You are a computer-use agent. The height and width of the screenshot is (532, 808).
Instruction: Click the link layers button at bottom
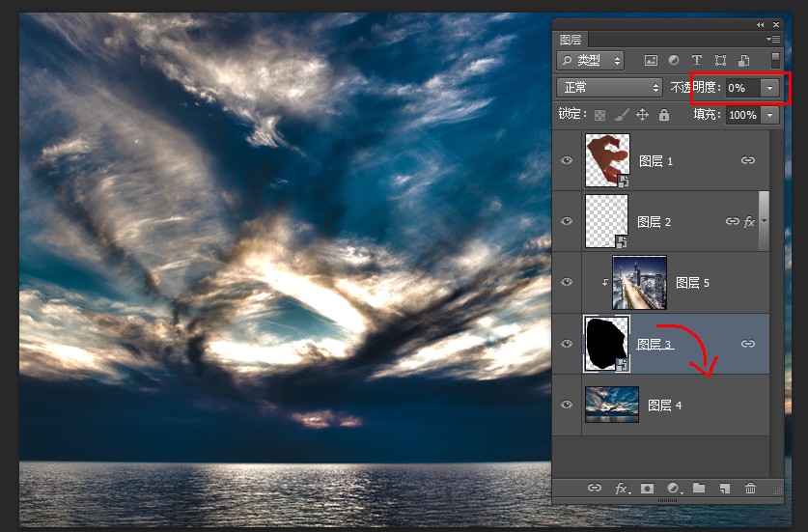coord(595,488)
